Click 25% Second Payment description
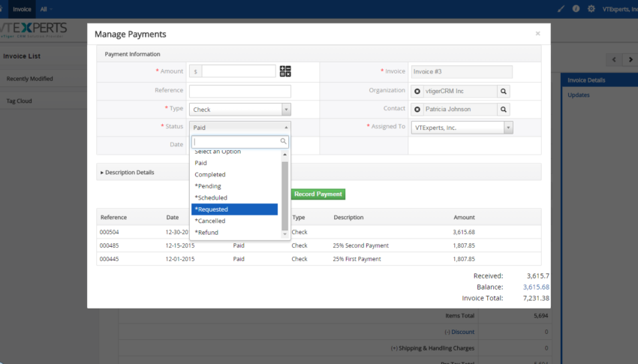Screen dimensions: 638x364 click(360, 245)
